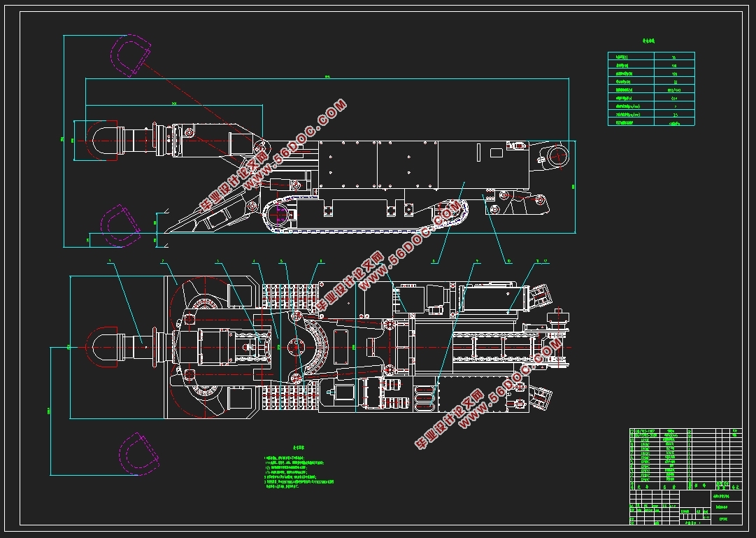Image resolution: width=756 pixels, height=538 pixels.
Task: Click part balloon number 5 label
Action: [x=281, y=261]
